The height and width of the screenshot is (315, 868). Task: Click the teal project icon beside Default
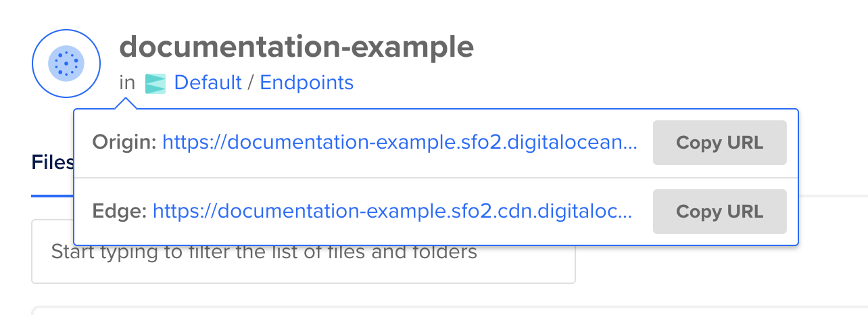click(155, 83)
